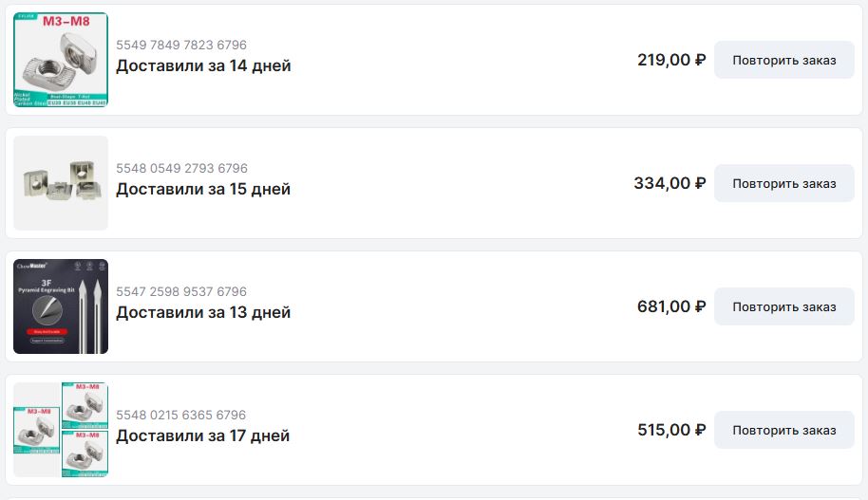This screenshot has height=500, width=868.
Task: Open the grey square nuts thumbnail
Action: [61, 183]
